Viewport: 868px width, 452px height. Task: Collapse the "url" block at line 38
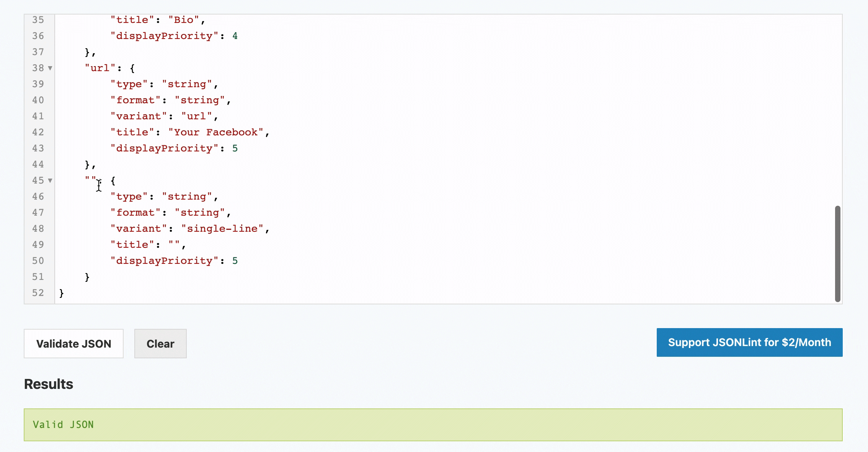tap(50, 68)
